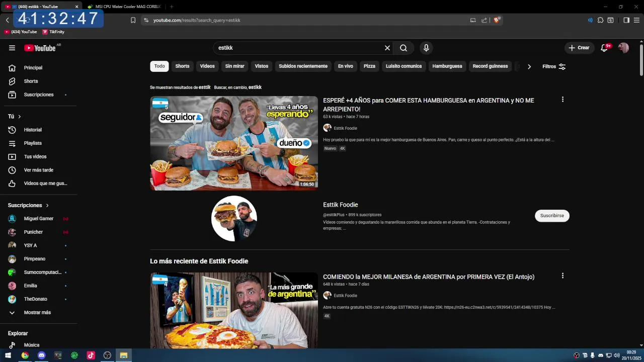Open title ESPERÉ +4 AÑOS para COMER
Image resolution: width=644 pixels, height=362 pixels.
click(429, 105)
